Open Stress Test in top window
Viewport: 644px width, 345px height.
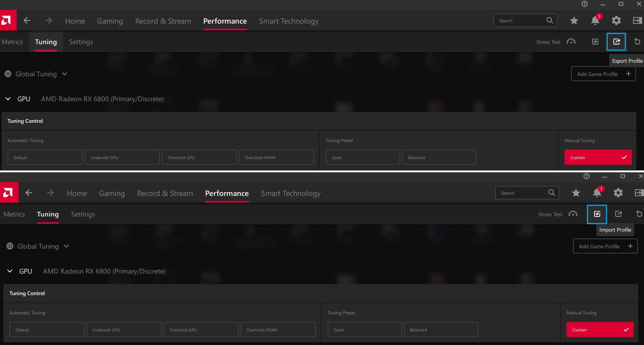(556, 42)
